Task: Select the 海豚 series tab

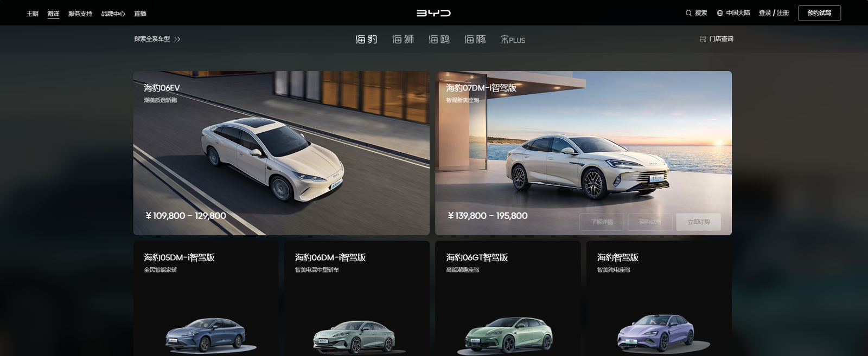Action: point(475,39)
